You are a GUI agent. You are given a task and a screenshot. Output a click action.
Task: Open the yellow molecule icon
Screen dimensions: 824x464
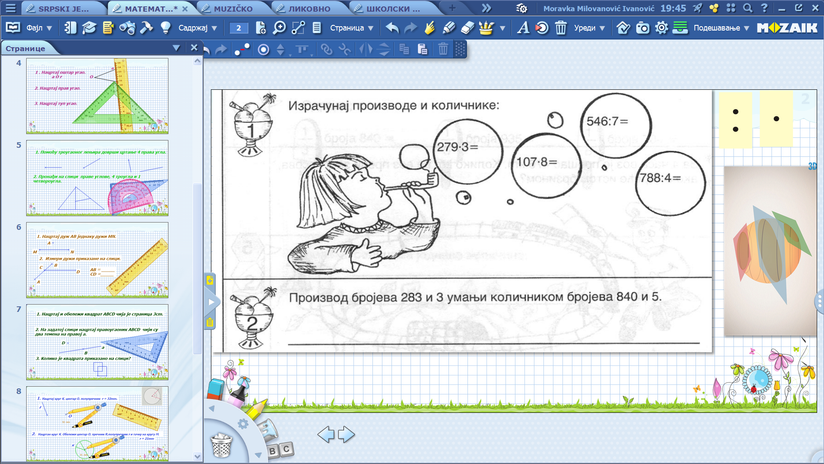(x=714, y=8)
